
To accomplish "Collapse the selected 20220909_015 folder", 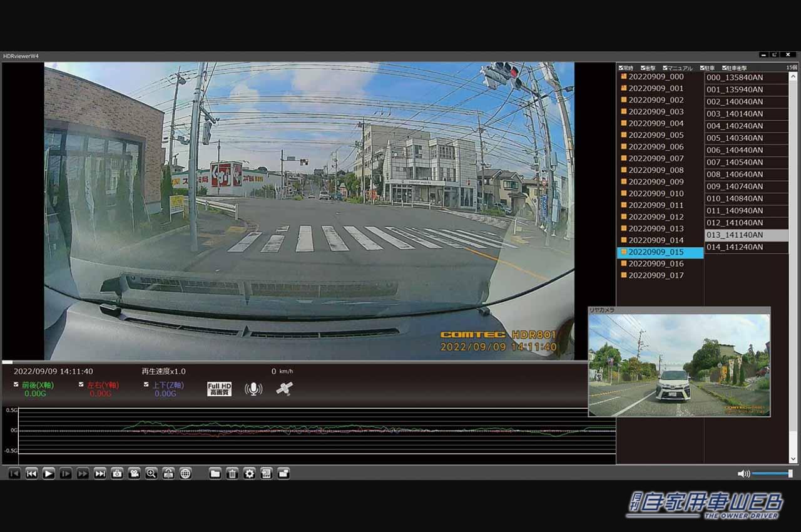I will [x=623, y=252].
